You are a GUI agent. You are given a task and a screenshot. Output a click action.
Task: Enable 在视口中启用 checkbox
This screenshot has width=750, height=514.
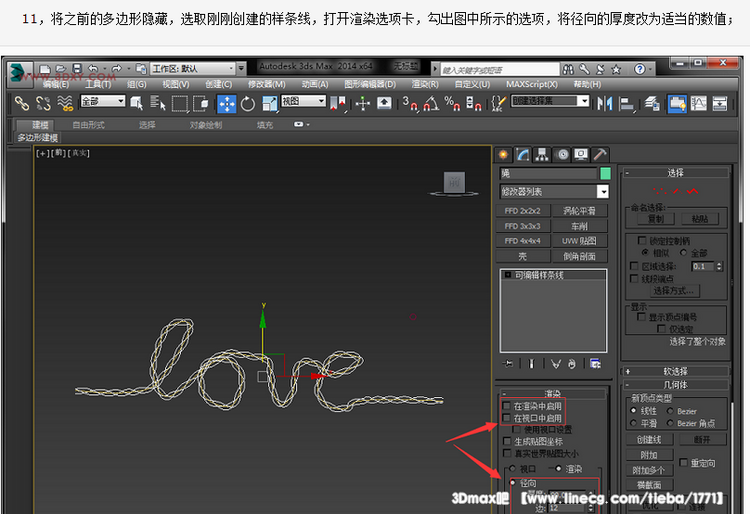(507, 418)
